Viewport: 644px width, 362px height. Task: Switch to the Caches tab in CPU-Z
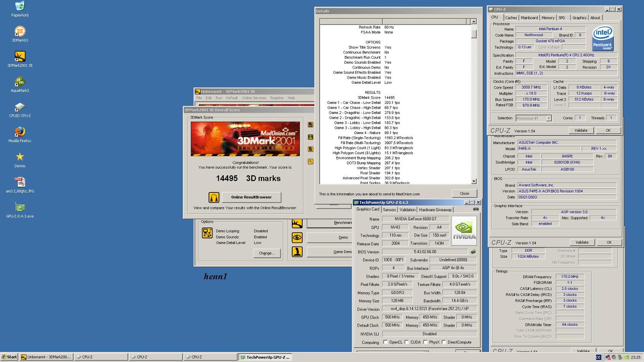tap(511, 18)
